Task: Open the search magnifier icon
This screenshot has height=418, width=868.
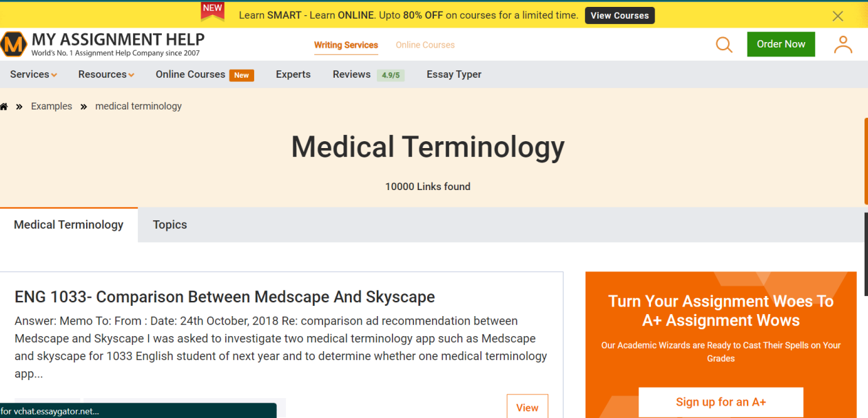Action: click(724, 45)
